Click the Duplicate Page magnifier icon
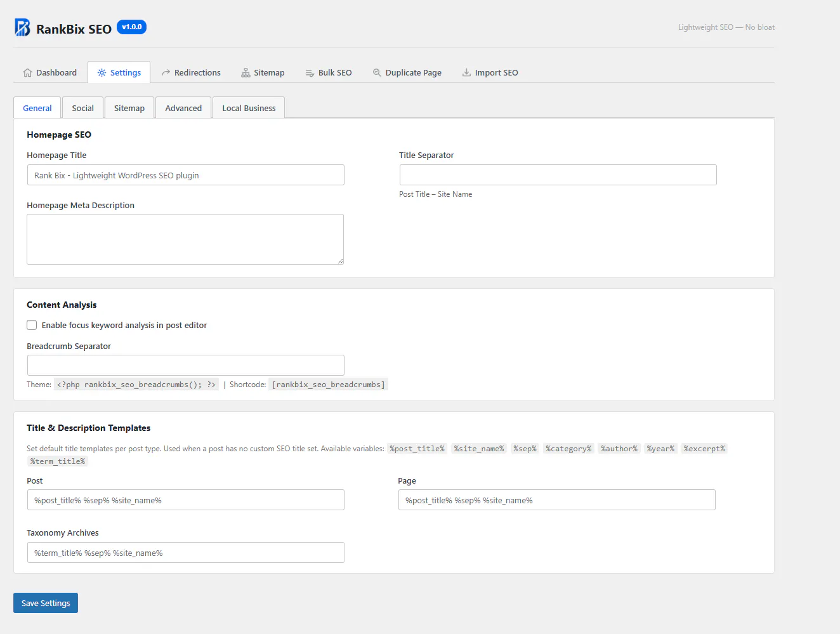Image resolution: width=840 pixels, height=634 pixels. (x=377, y=72)
